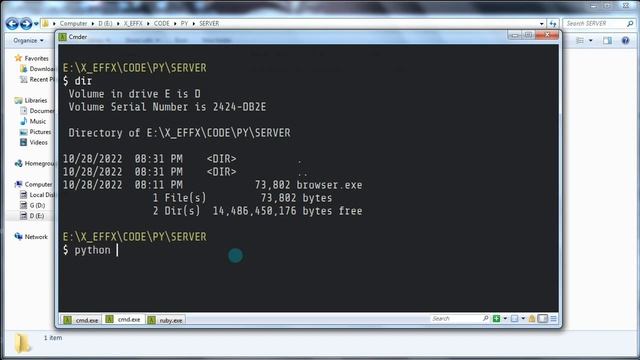Click '14,486,450,176 bytes free' text
640x360 pixels.
(287, 211)
